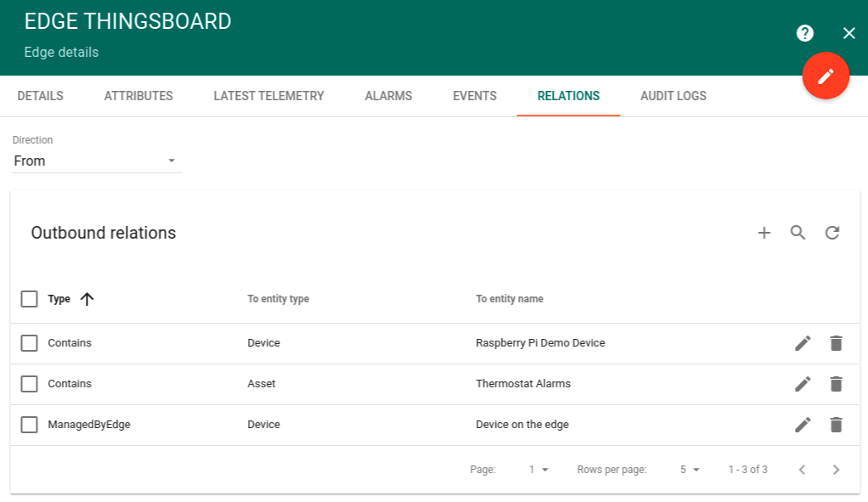Toggle the select-all checkbox in header

tap(30, 299)
